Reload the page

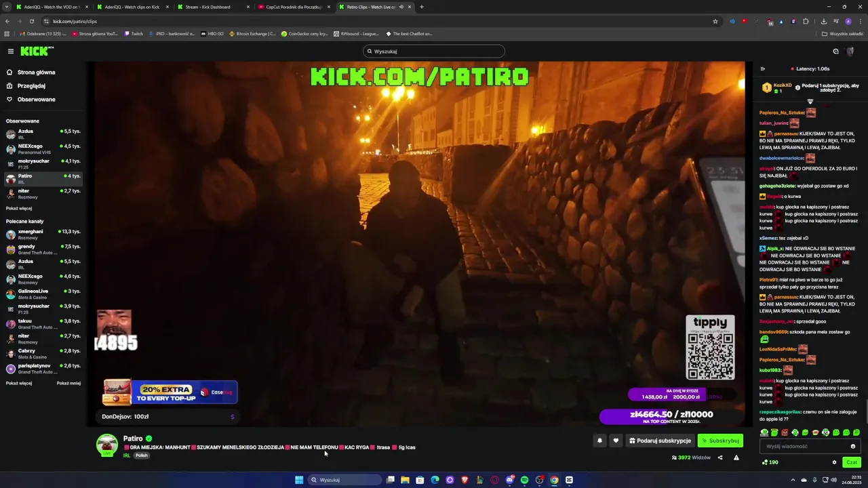point(31,21)
